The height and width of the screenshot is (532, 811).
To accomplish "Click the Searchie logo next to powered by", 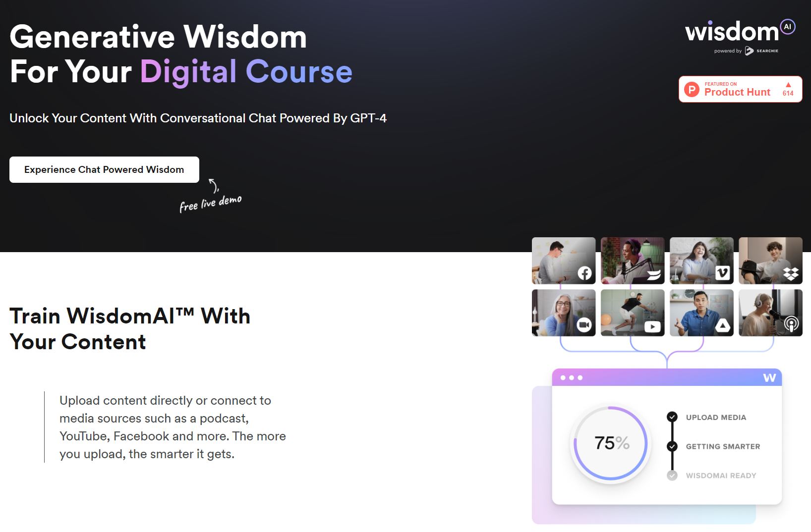I will click(761, 51).
